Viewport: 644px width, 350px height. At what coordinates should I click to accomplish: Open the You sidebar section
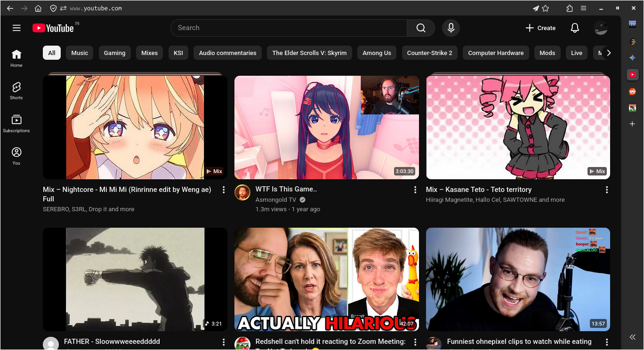[16, 156]
